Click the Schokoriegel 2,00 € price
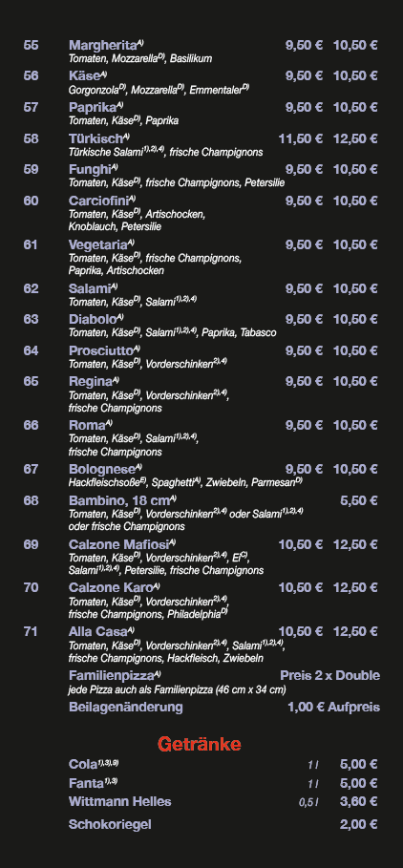The height and width of the screenshot is (868, 403). (359, 824)
